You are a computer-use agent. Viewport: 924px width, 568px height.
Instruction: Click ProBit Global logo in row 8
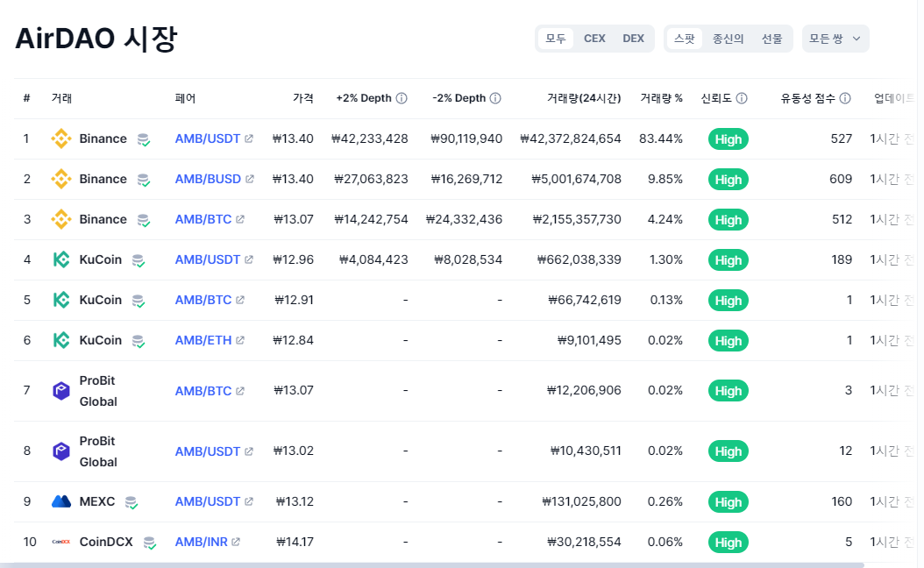(61, 451)
